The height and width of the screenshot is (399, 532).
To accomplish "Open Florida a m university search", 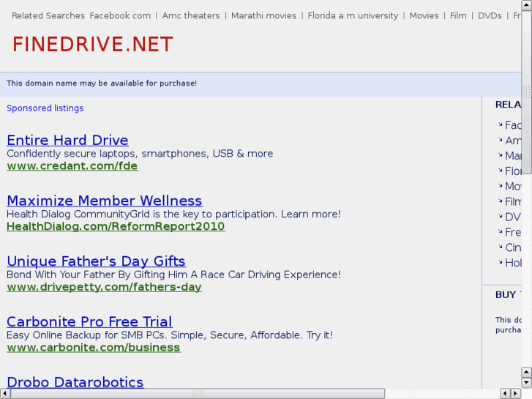I will [353, 15].
